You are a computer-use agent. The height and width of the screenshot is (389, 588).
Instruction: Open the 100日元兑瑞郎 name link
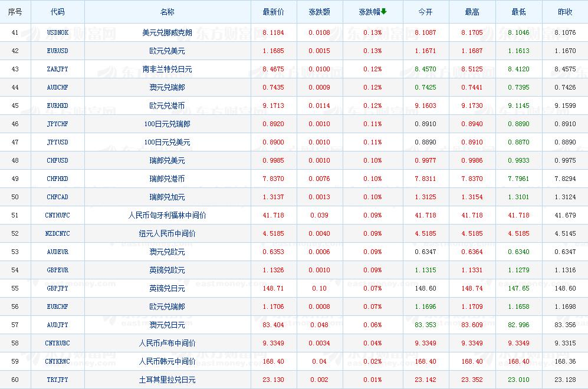pos(167,124)
